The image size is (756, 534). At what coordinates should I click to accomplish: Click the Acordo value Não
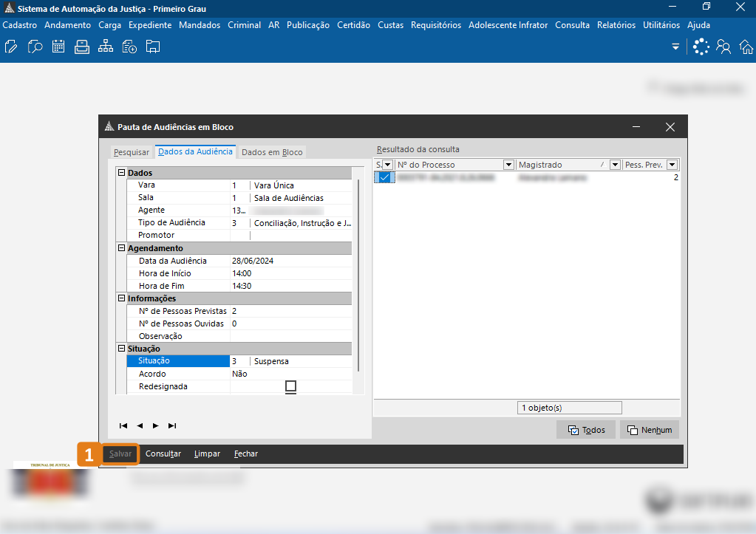[291, 374]
